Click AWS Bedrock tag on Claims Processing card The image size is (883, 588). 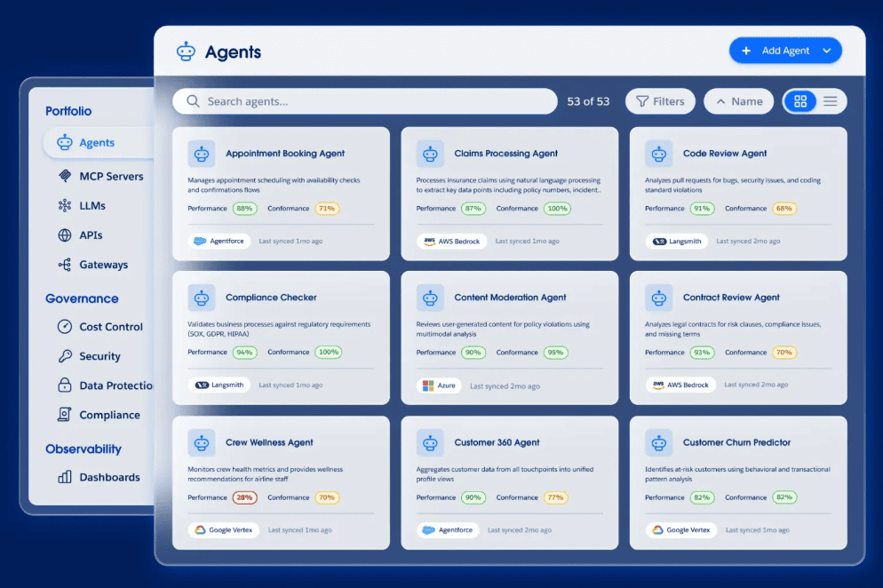point(451,241)
